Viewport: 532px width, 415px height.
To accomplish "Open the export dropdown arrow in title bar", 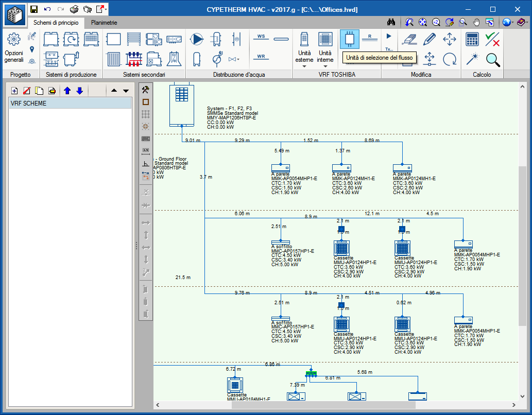I will coord(106,9).
